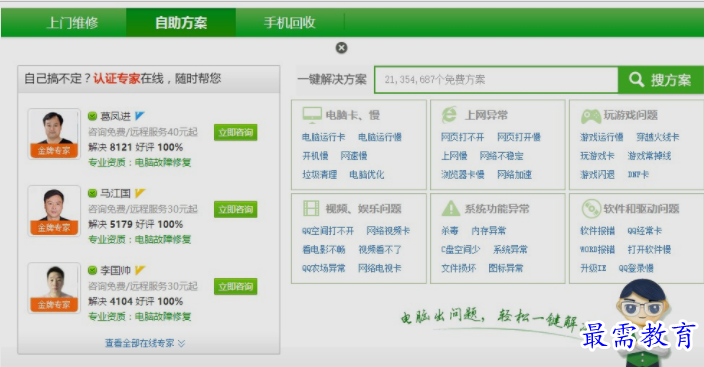Focus the 免费方案 search input field

point(496,80)
